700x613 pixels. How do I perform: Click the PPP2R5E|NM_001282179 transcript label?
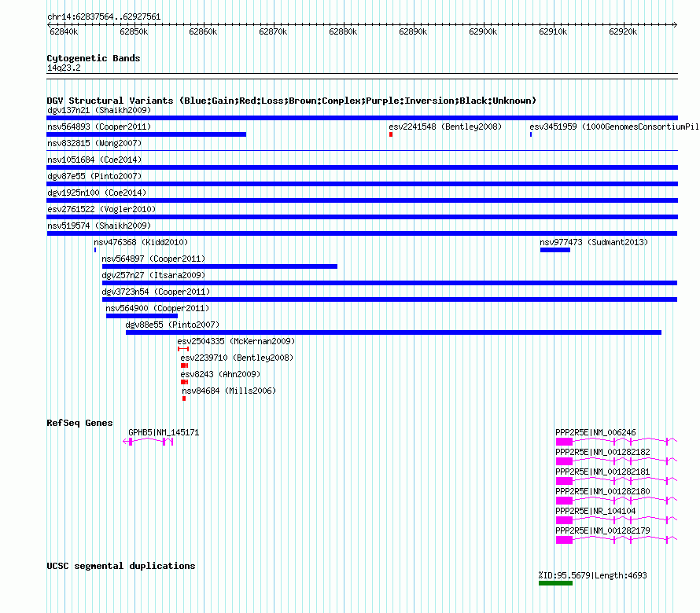pyautogui.click(x=602, y=530)
